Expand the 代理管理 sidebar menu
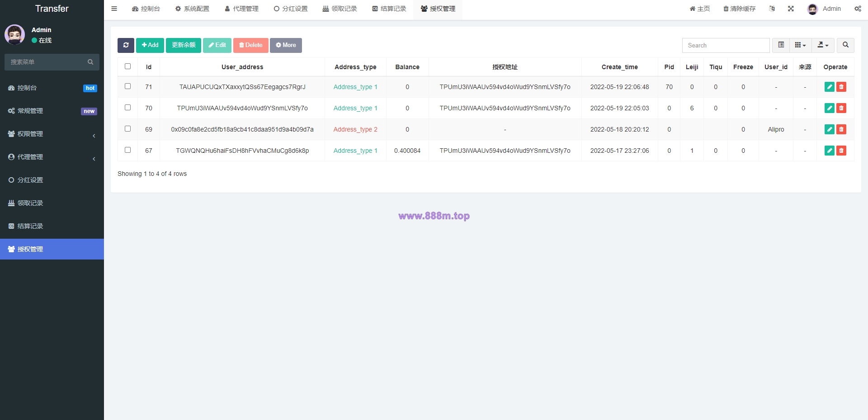 [x=52, y=157]
